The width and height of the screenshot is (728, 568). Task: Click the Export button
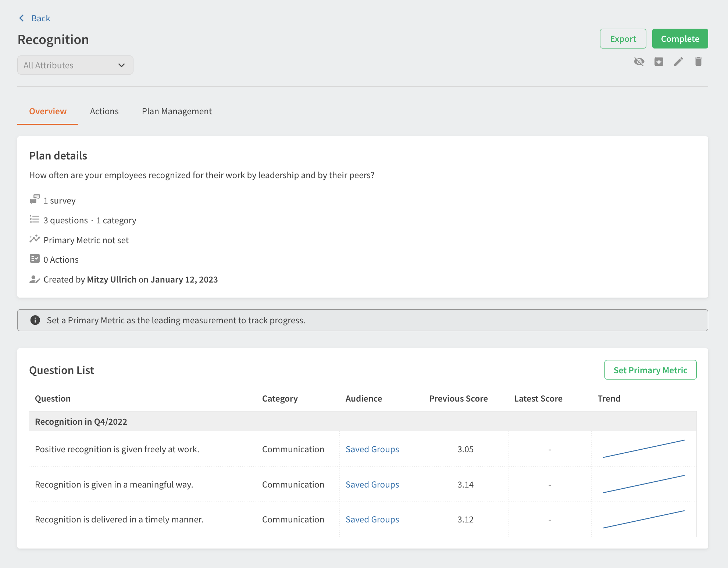tap(623, 39)
